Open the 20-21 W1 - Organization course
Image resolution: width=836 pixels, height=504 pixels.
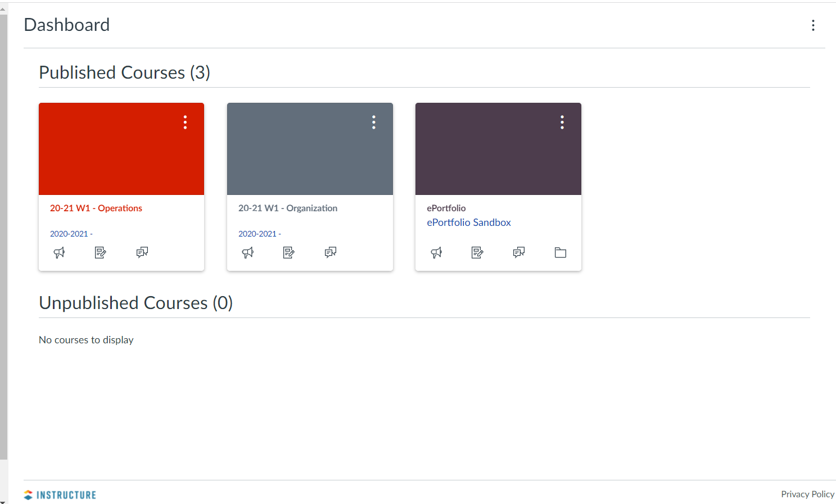288,208
